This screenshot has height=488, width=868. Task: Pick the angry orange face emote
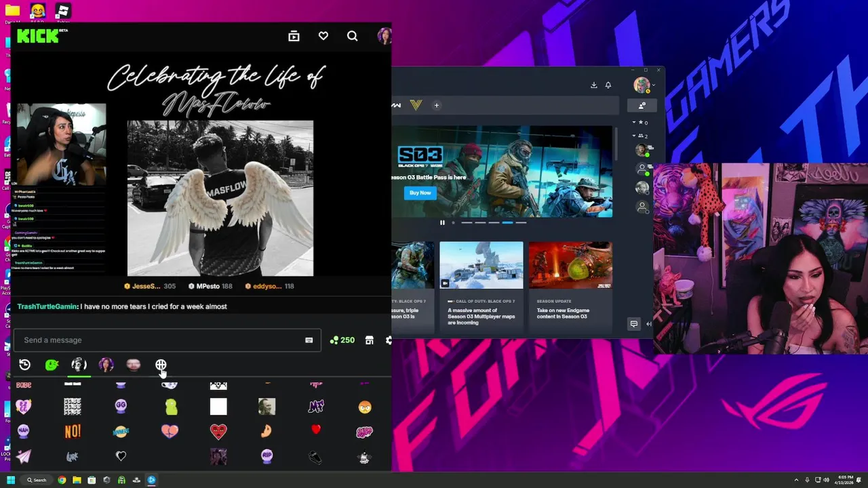point(365,407)
